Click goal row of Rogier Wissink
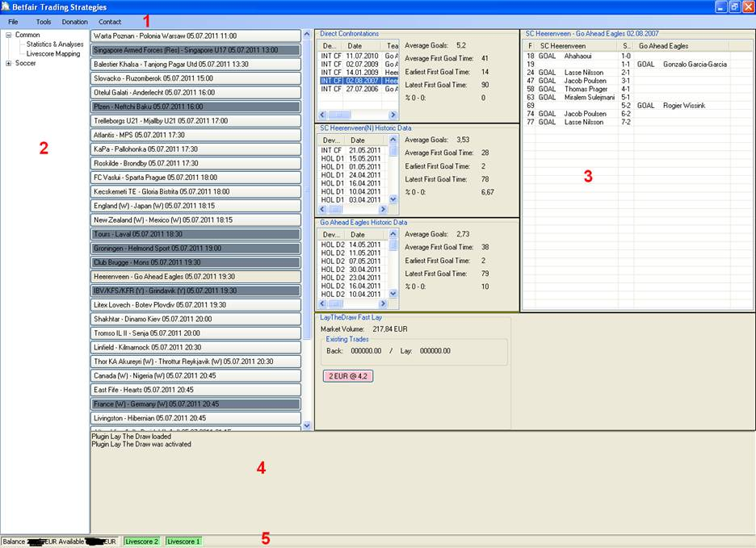Screen dimensions: 756x548 tap(637, 106)
